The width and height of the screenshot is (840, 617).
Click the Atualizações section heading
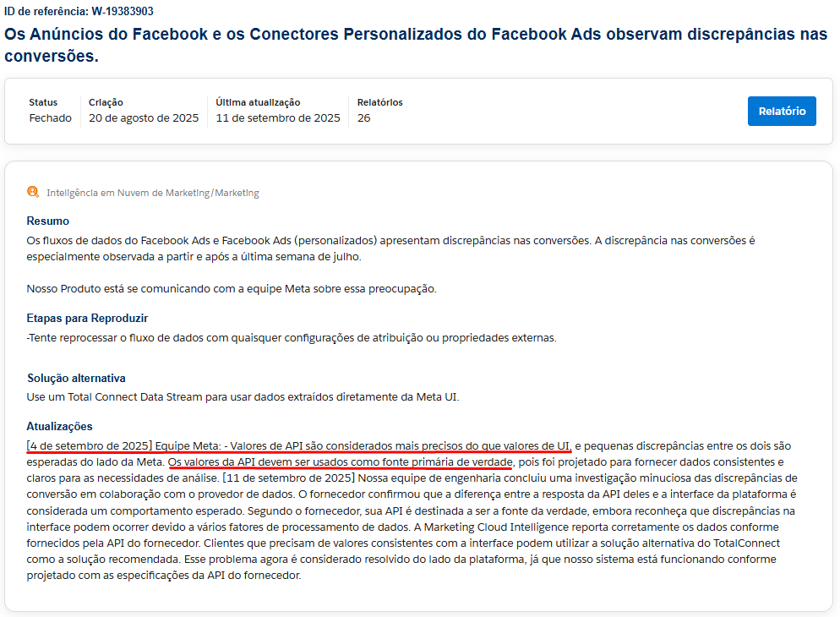click(x=59, y=427)
